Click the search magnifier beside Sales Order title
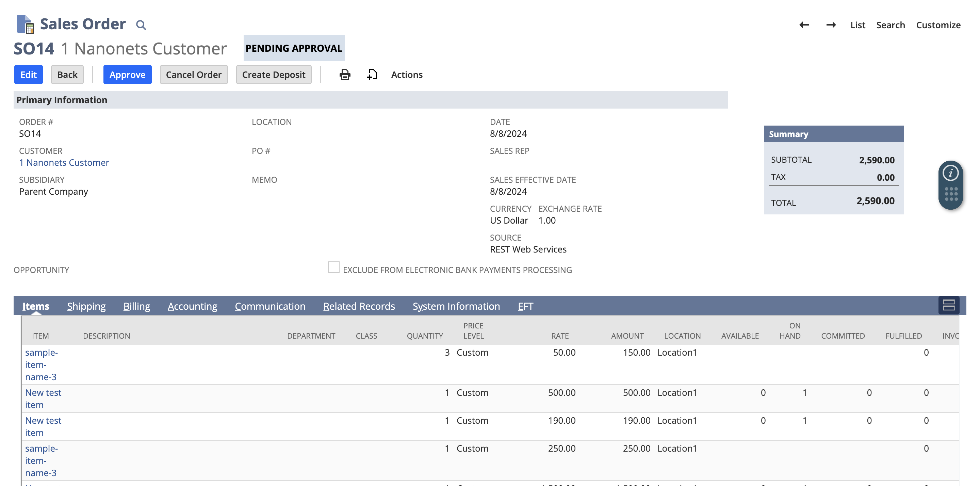 coord(141,25)
